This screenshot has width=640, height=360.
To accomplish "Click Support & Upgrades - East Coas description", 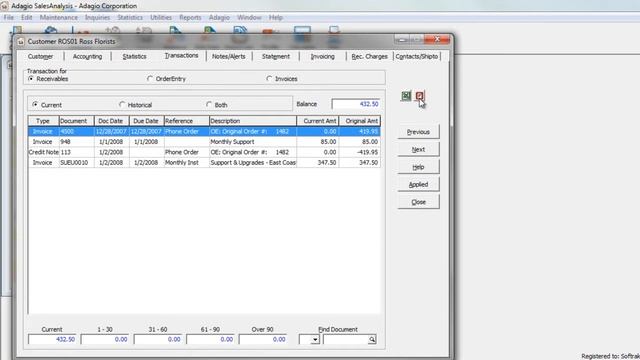I will tap(253, 162).
